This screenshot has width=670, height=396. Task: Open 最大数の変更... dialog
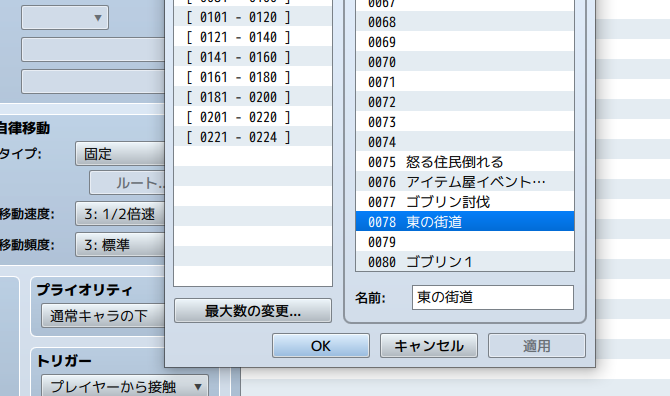tap(253, 311)
